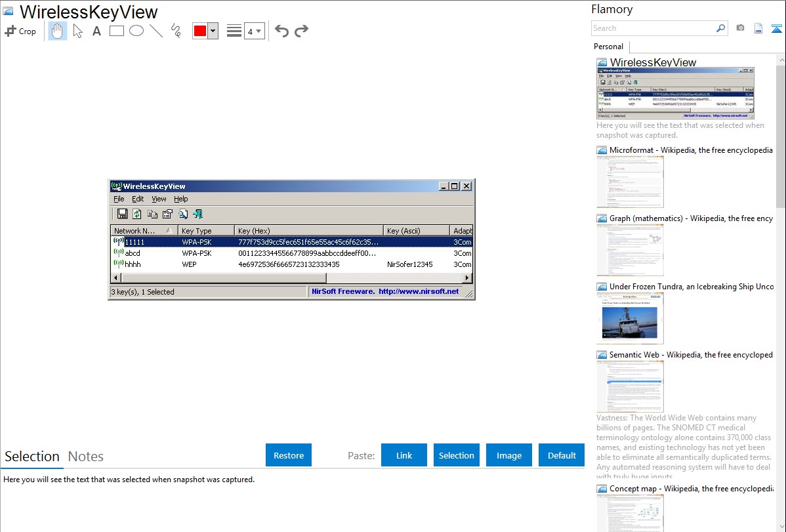Image resolution: width=786 pixels, height=532 pixels.
Task: Pick the ellipse shape tool
Action: tap(136, 31)
